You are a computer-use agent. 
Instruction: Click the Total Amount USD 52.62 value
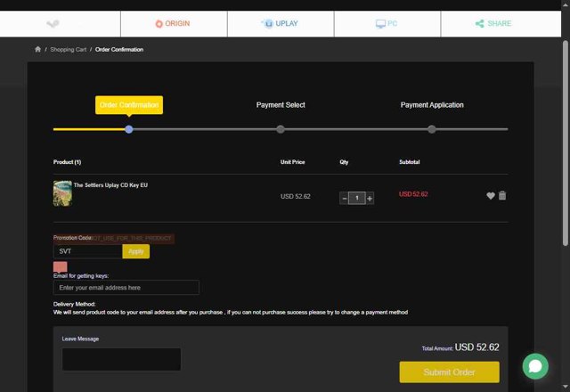(x=477, y=347)
